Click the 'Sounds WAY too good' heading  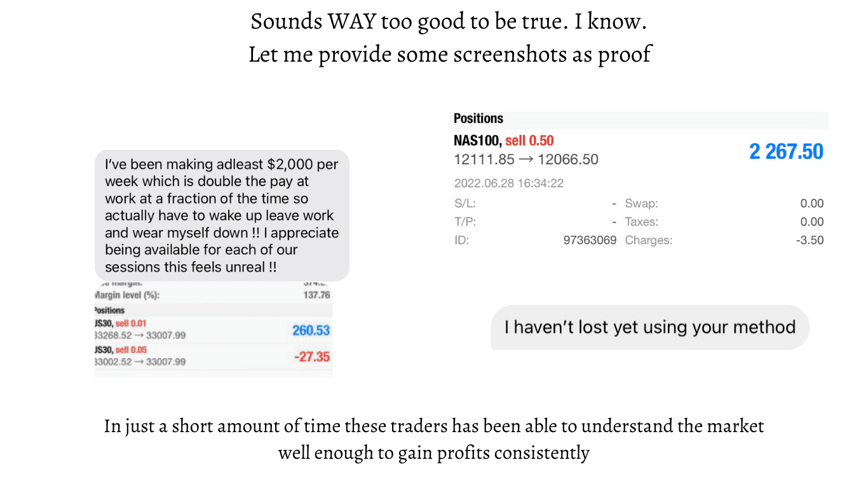[449, 22]
